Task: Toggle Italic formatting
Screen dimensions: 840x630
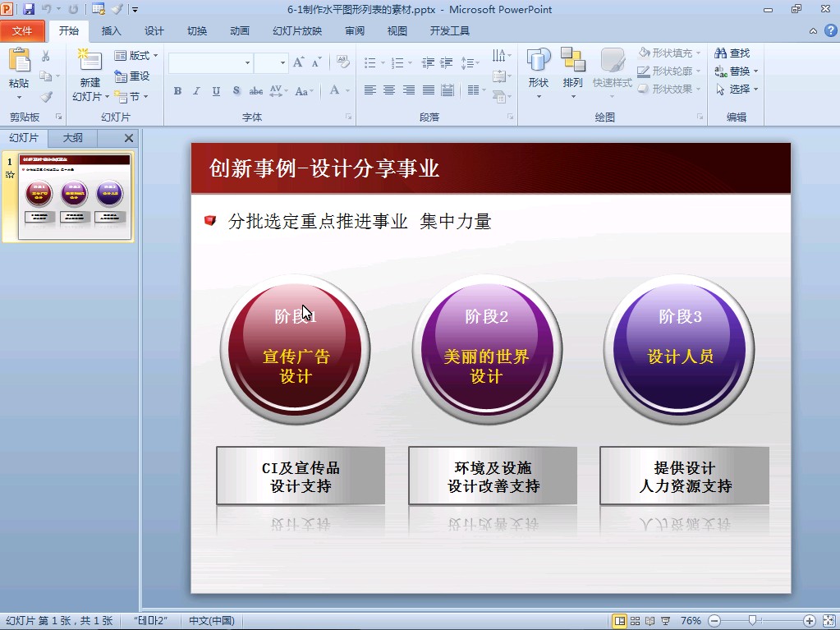Action: [x=196, y=91]
